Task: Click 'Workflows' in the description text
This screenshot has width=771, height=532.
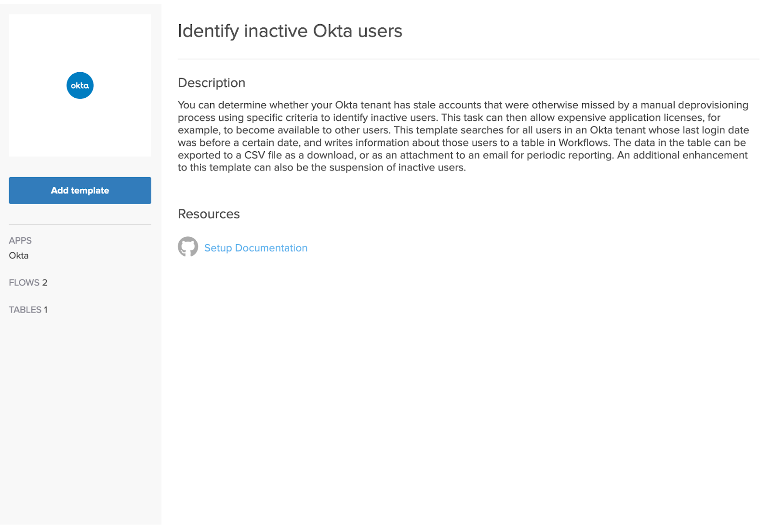Action: 583,143
